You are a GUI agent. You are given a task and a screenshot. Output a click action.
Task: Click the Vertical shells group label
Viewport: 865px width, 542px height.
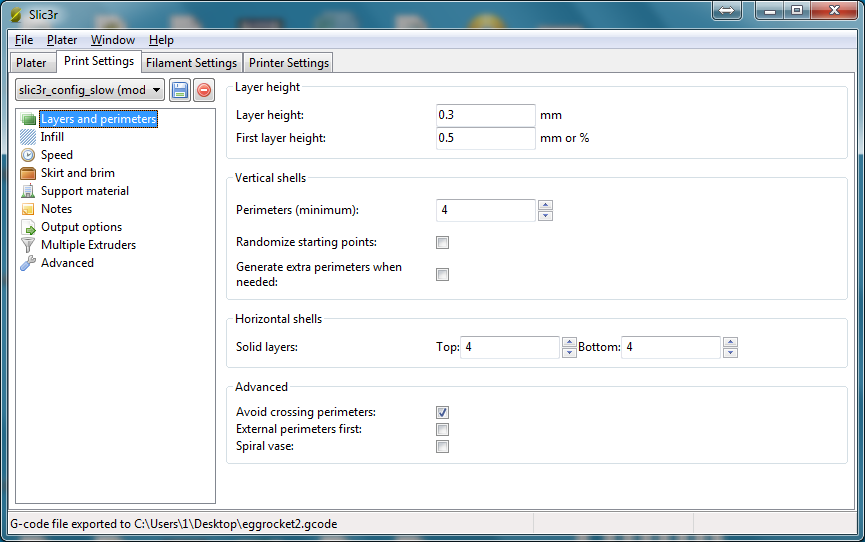pyautogui.click(x=270, y=178)
